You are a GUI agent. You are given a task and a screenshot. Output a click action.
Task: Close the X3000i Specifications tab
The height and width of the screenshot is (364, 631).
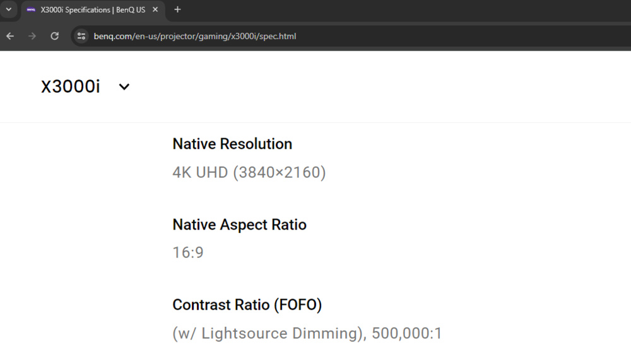pos(156,10)
